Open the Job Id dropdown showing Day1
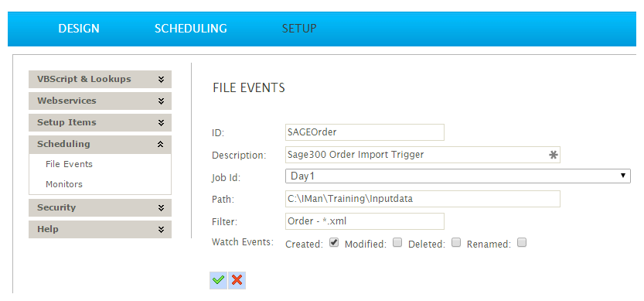Image resolution: width=644 pixels, height=301 pixels. [458, 176]
